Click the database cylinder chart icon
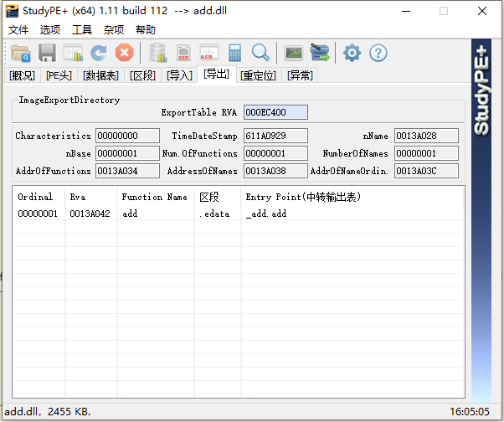Screen dimensions: 504x422 coord(158,53)
